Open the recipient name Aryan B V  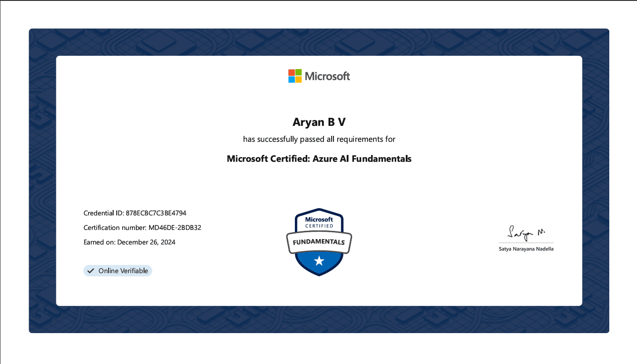[319, 122]
